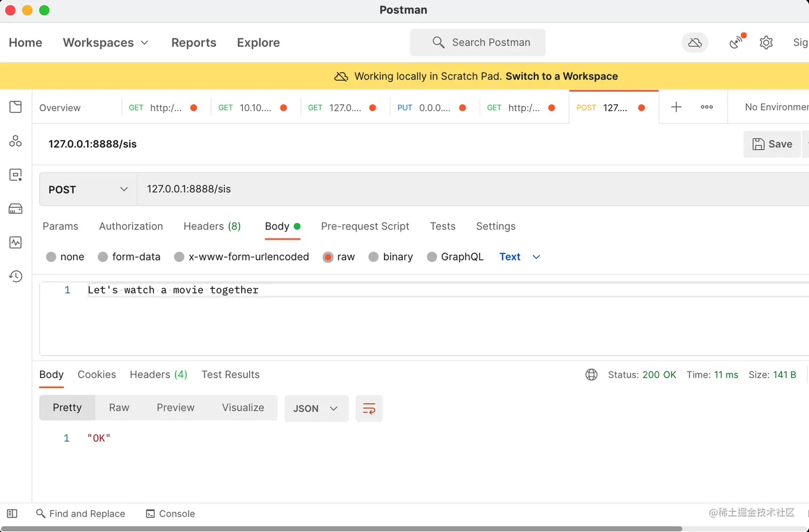Click the response Time 11 ms value

coord(726,375)
